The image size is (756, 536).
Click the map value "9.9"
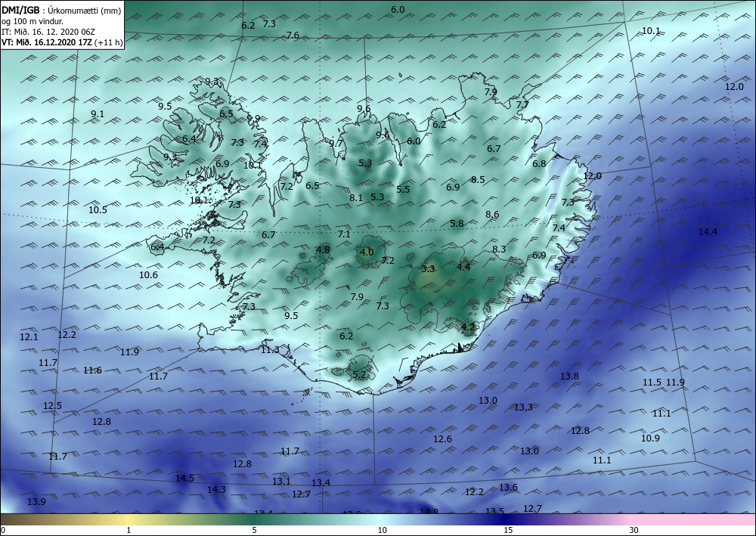pos(253,118)
